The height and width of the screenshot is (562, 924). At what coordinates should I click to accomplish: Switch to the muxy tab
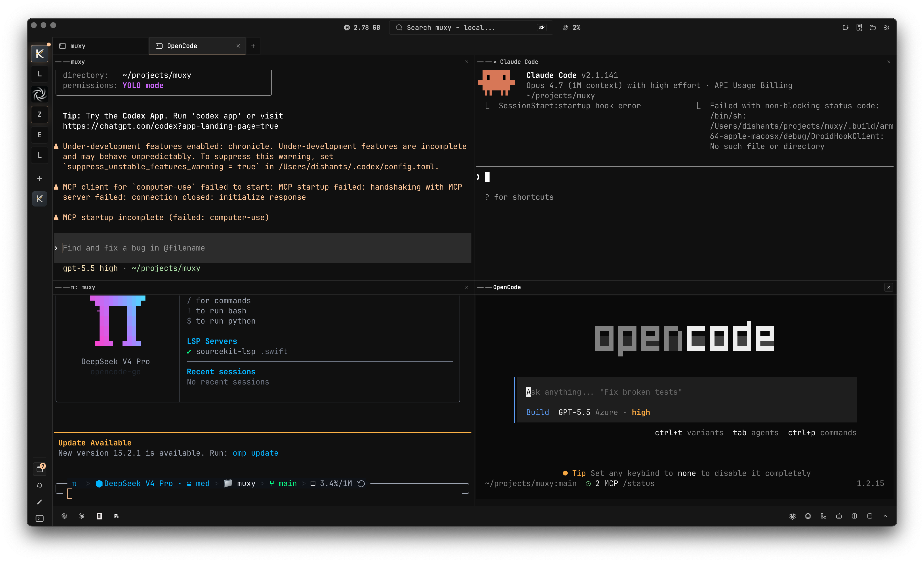tap(101, 46)
